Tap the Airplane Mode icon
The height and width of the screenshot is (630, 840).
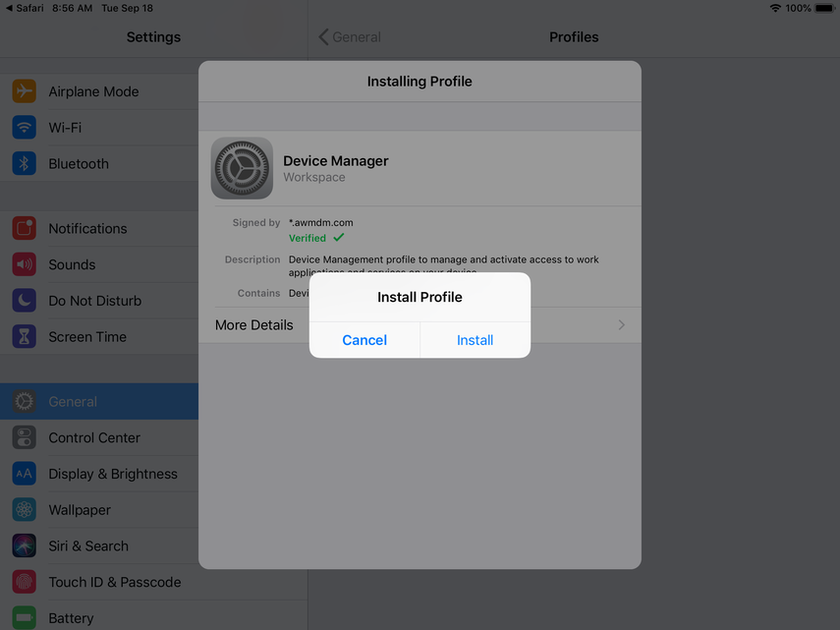pyautogui.click(x=25, y=91)
